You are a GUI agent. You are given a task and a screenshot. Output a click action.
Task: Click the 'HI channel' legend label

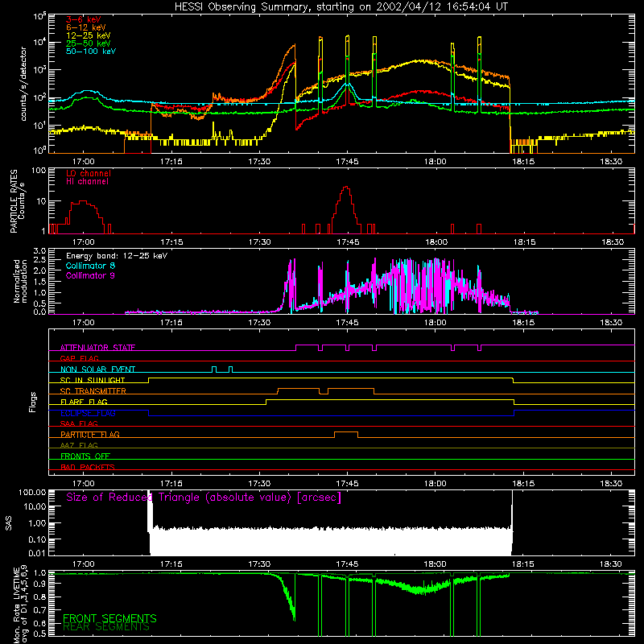[88, 182]
